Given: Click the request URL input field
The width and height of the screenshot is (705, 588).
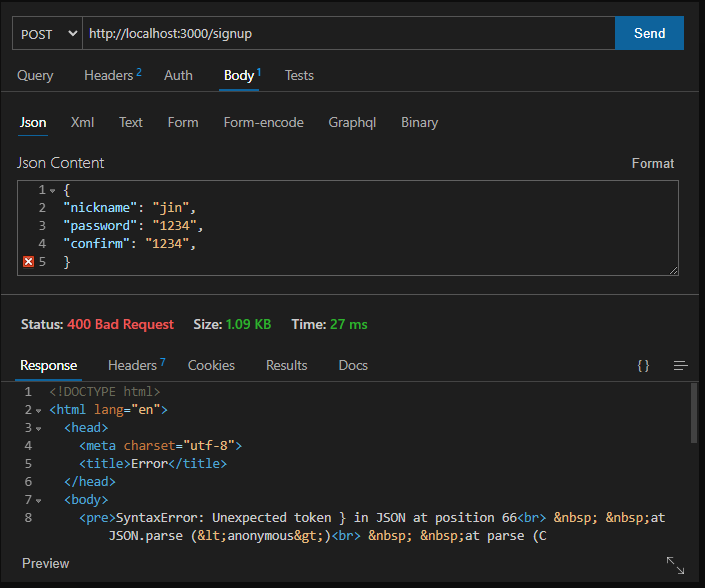Looking at the screenshot, I should (348, 34).
